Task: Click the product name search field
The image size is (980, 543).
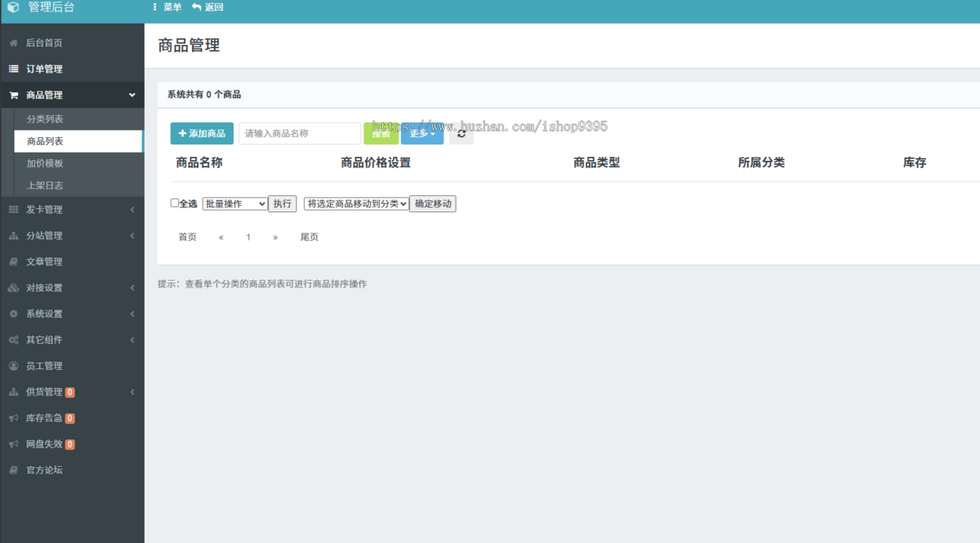Action: tap(300, 133)
